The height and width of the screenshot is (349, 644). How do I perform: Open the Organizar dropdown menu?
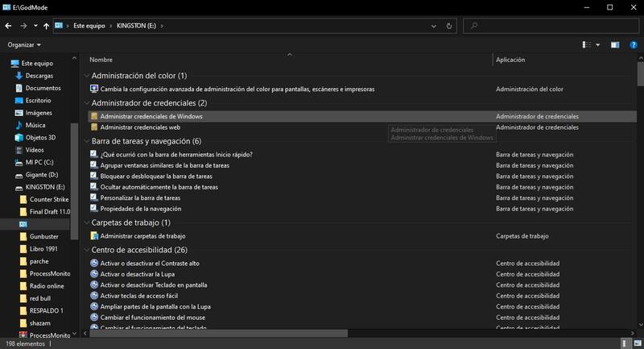pyautogui.click(x=23, y=45)
